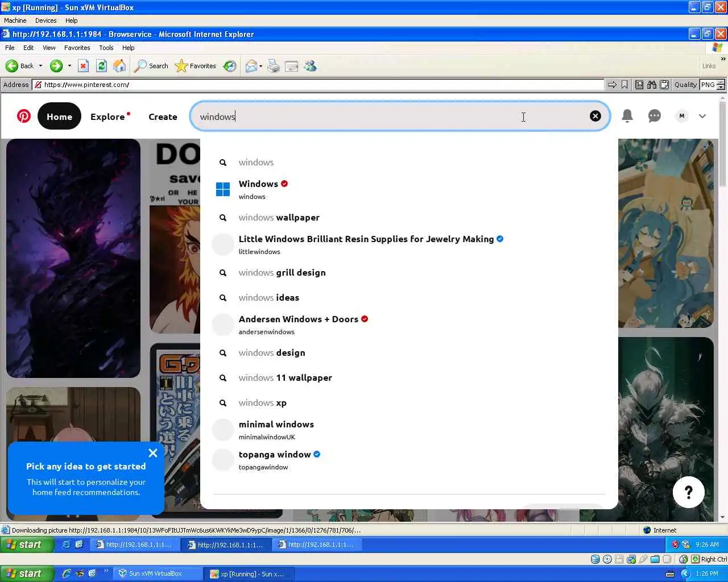Screen dimensions: 728x582
Task: Click the IE Back button
Action: tap(20, 66)
